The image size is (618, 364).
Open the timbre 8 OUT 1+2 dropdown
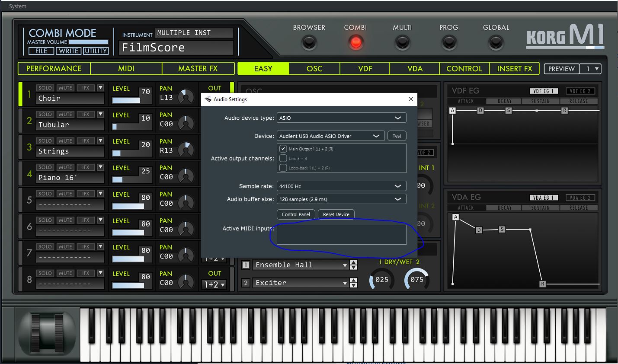[x=215, y=284]
